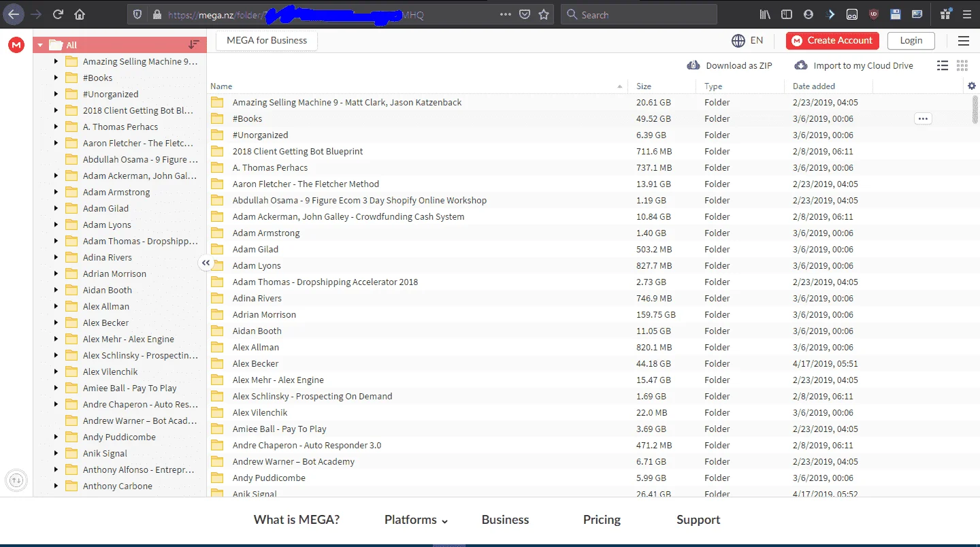Bookmark this page with the star
This screenshot has height=547, width=980.
point(544,14)
